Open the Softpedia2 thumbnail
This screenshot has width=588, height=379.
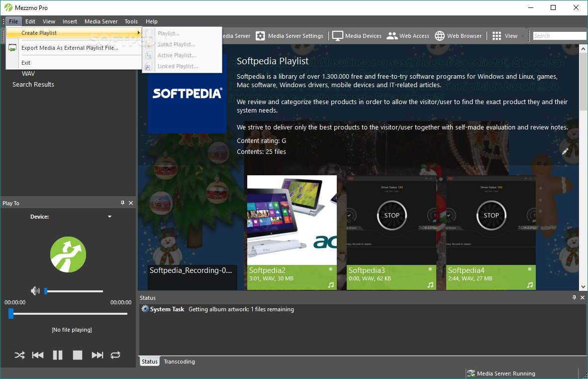[x=292, y=220]
